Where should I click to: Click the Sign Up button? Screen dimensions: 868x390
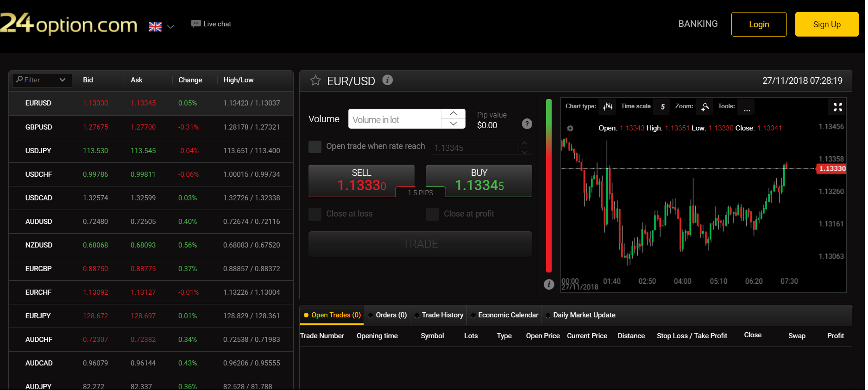tap(826, 25)
